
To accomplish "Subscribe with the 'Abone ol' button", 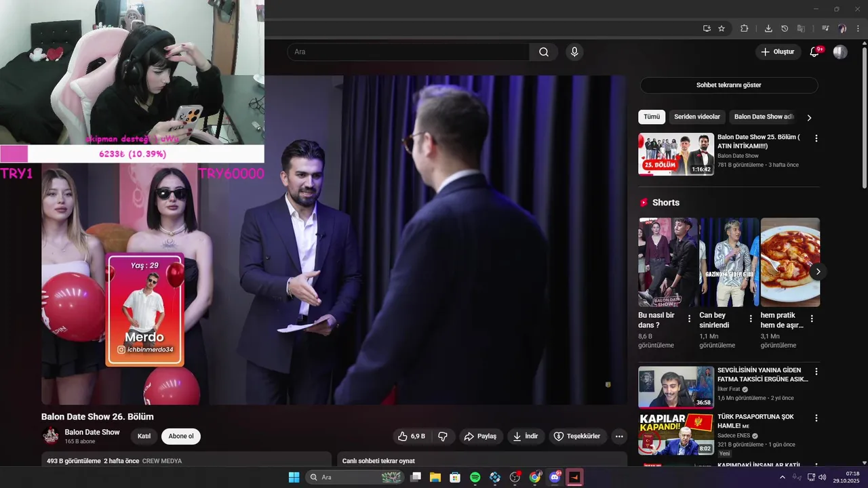I will (181, 436).
